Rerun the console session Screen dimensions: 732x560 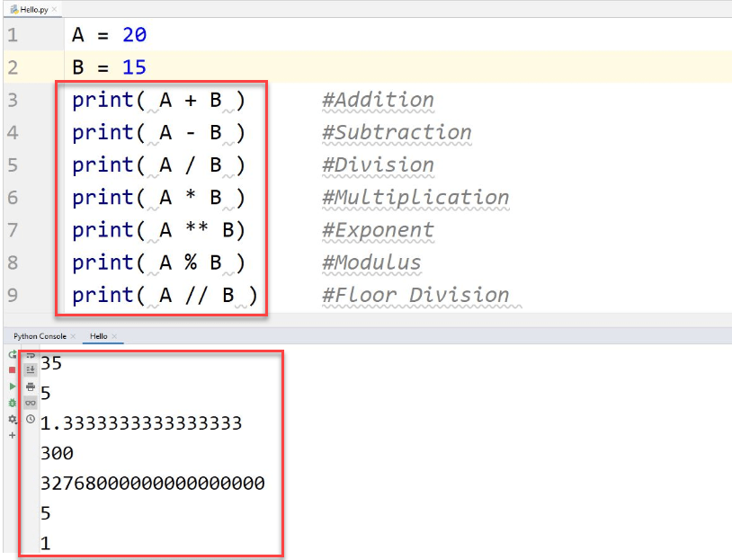point(13,354)
